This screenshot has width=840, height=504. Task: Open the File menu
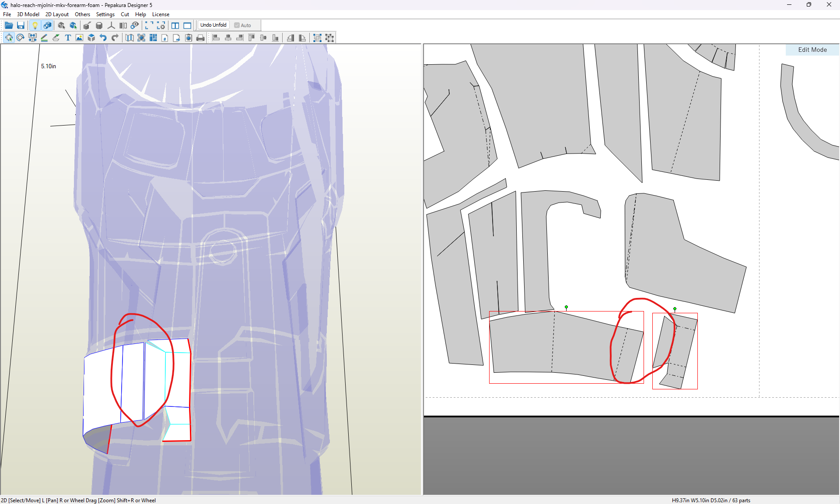tap(7, 14)
